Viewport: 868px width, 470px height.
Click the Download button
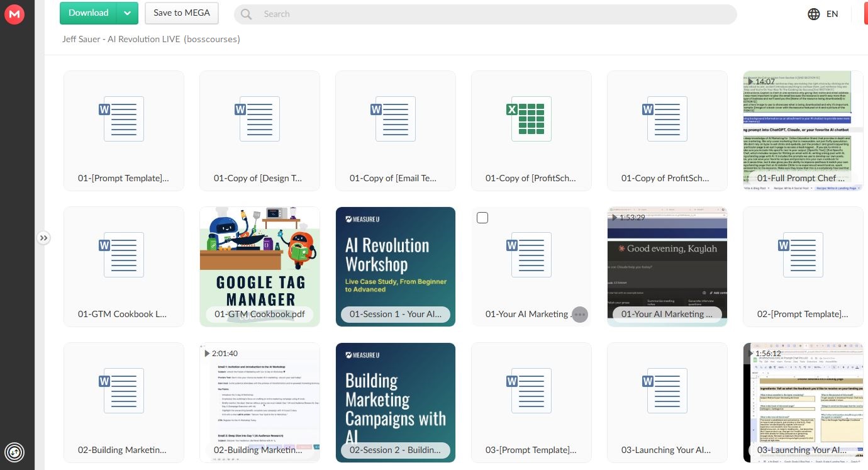(88, 13)
